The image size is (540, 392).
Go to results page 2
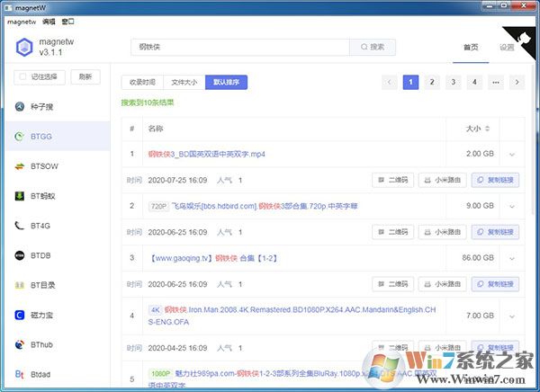pyautogui.click(x=432, y=82)
